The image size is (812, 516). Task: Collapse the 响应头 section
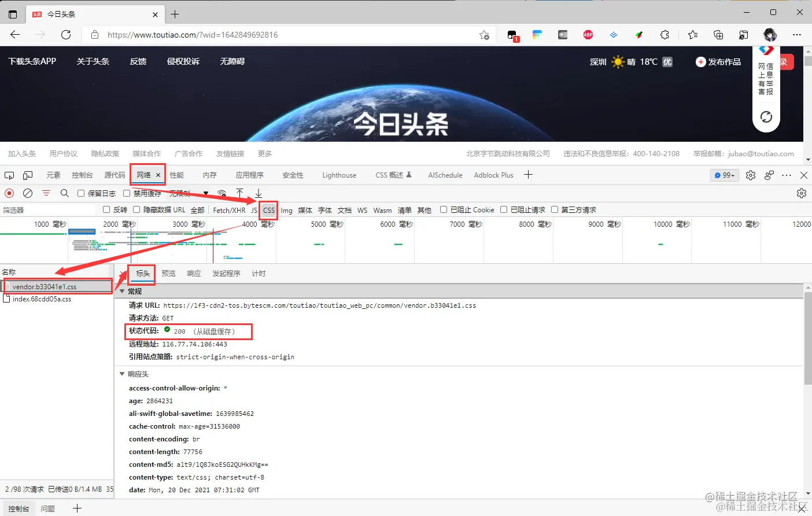click(x=122, y=374)
